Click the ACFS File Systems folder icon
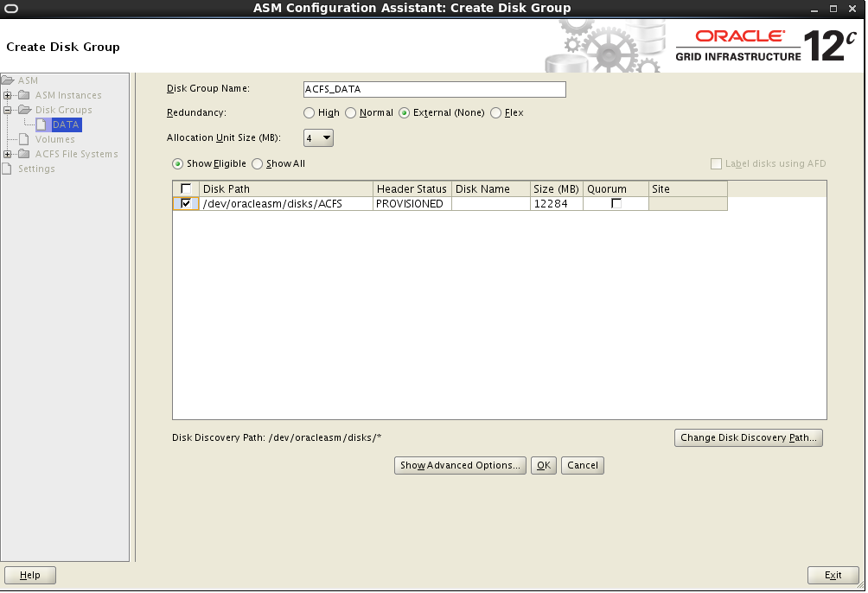Image resolution: width=868 pixels, height=593 pixels. click(24, 154)
